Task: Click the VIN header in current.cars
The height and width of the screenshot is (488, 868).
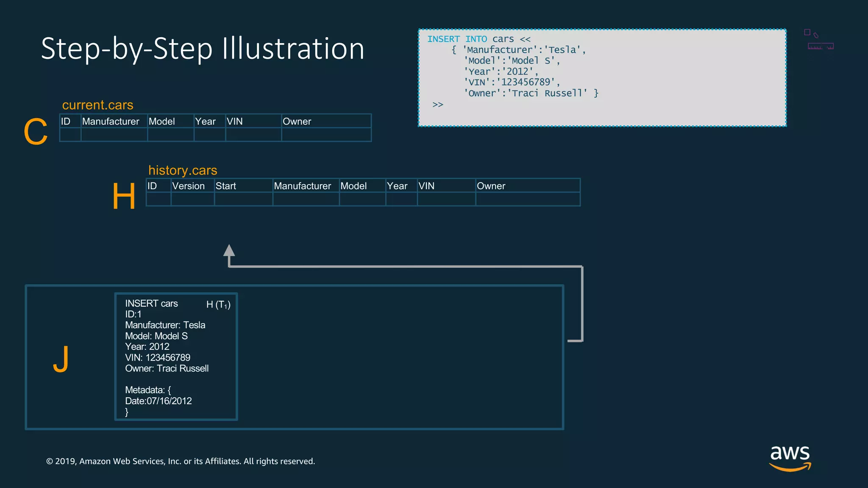Action: [235, 122]
